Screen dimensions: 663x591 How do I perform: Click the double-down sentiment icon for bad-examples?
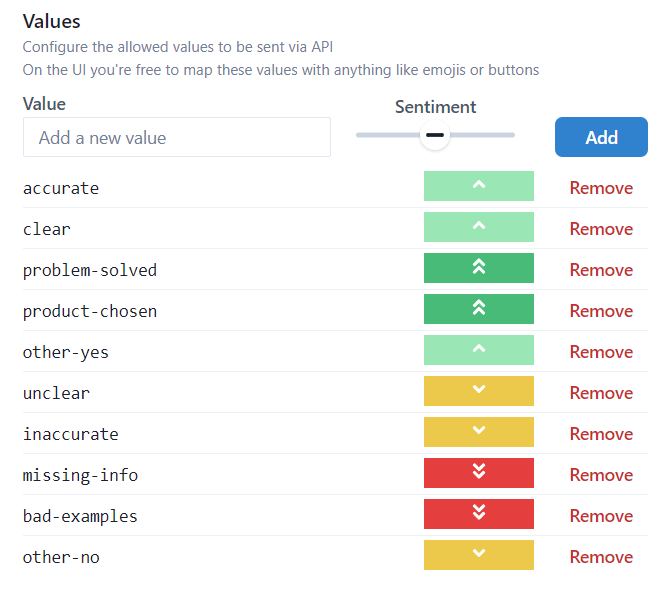[x=478, y=515]
